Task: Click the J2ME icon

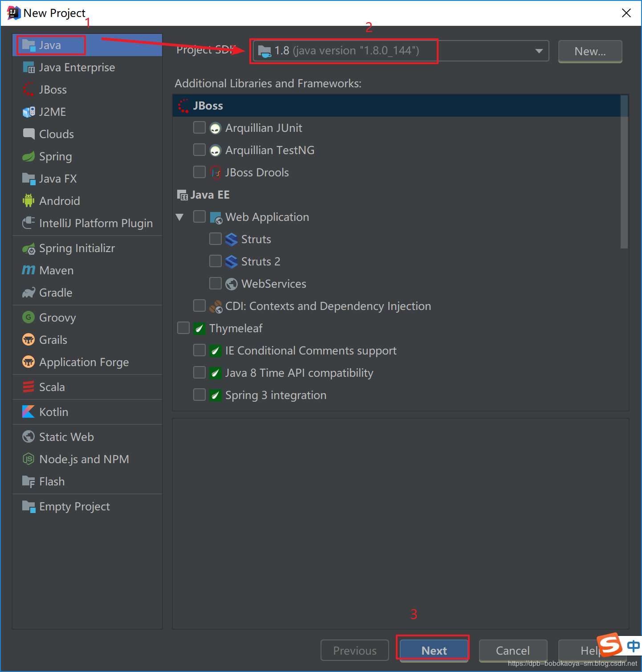Action: [x=28, y=112]
